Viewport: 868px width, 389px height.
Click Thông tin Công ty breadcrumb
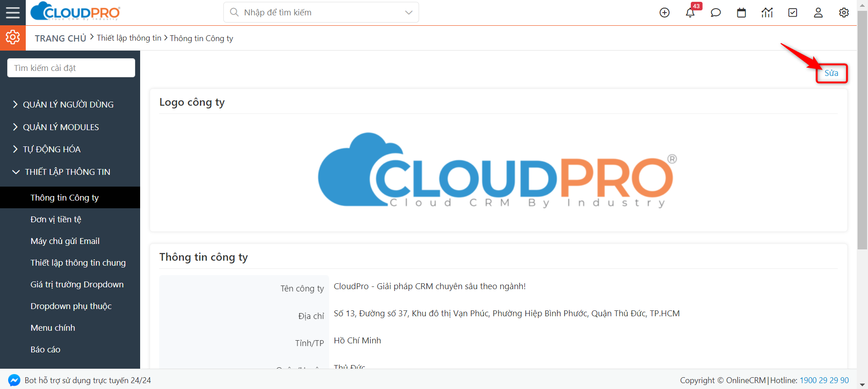tap(202, 38)
